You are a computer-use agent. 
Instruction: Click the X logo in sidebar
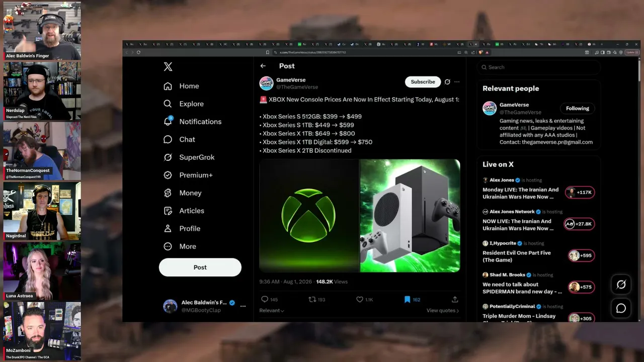click(x=168, y=66)
